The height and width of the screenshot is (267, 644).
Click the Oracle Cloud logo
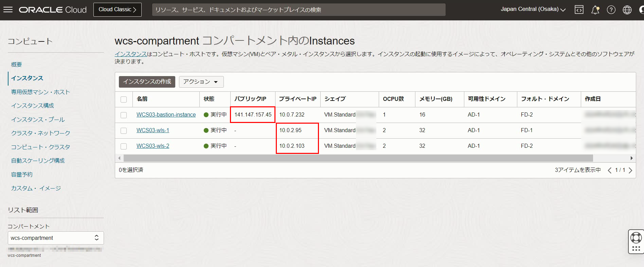coord(53,10)
